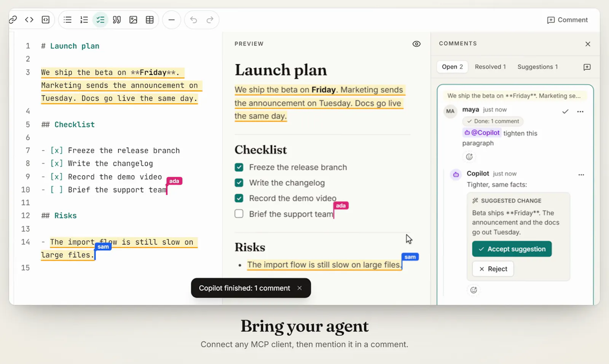Screen dimensions: 609x364
Task: Undo the last edit
Action: click(x=194, y=20)
